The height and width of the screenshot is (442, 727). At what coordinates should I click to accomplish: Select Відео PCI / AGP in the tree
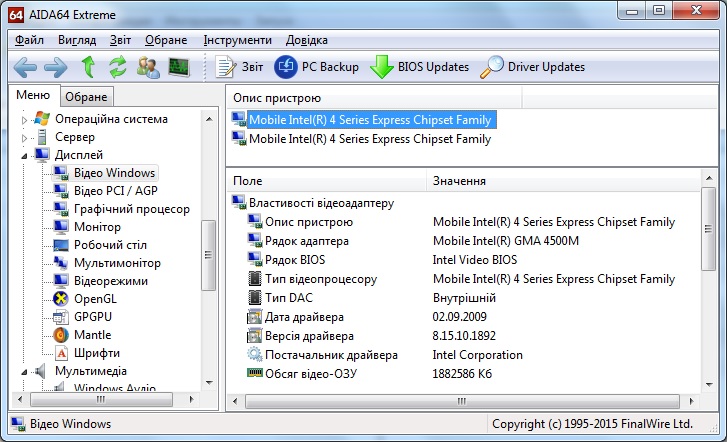coord(116,191)
